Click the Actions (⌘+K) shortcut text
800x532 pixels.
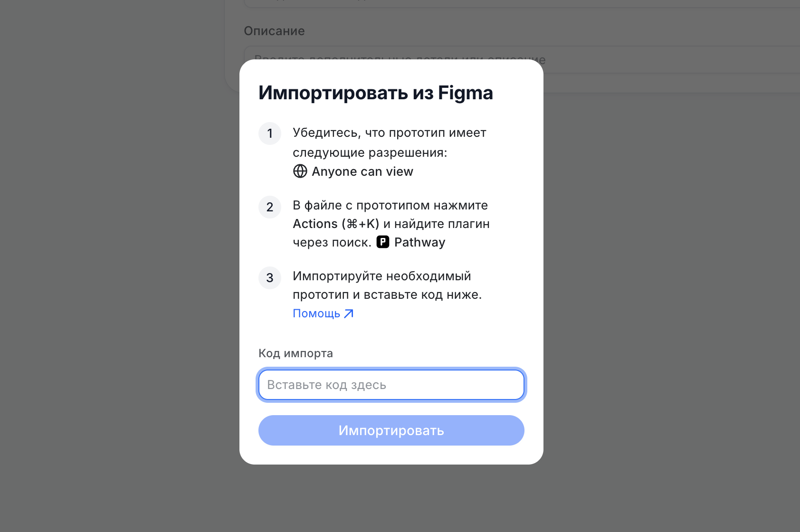click(x=336, y=224)
